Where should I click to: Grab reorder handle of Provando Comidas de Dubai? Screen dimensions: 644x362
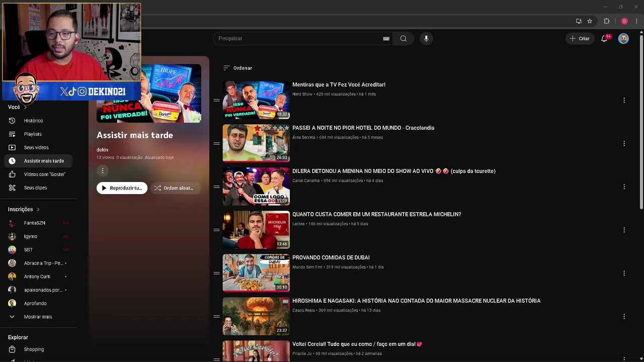point(216,274)
